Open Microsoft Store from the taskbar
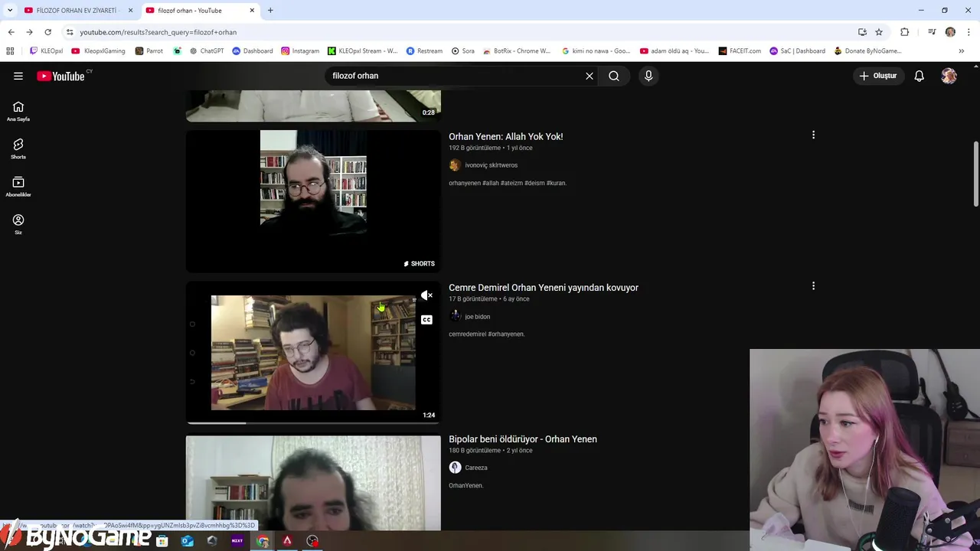 click(x=162, y=541)
